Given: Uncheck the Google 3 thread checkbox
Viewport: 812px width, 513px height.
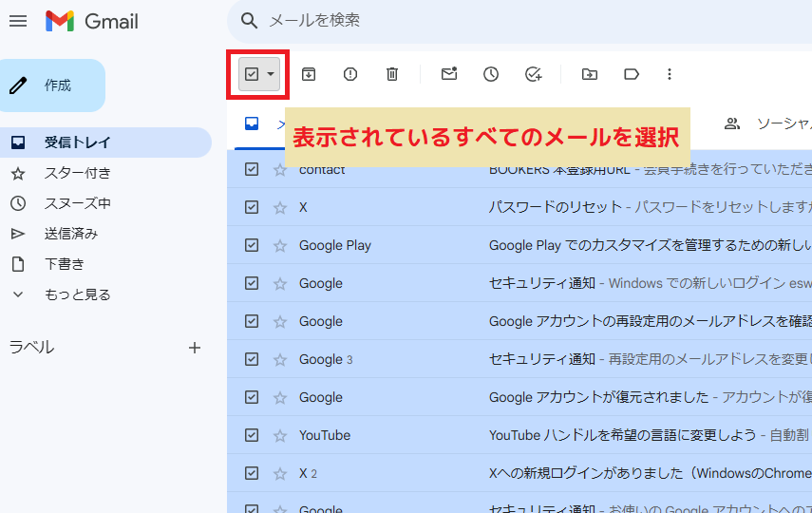Looking at the screenshot, I should point(252,359).
